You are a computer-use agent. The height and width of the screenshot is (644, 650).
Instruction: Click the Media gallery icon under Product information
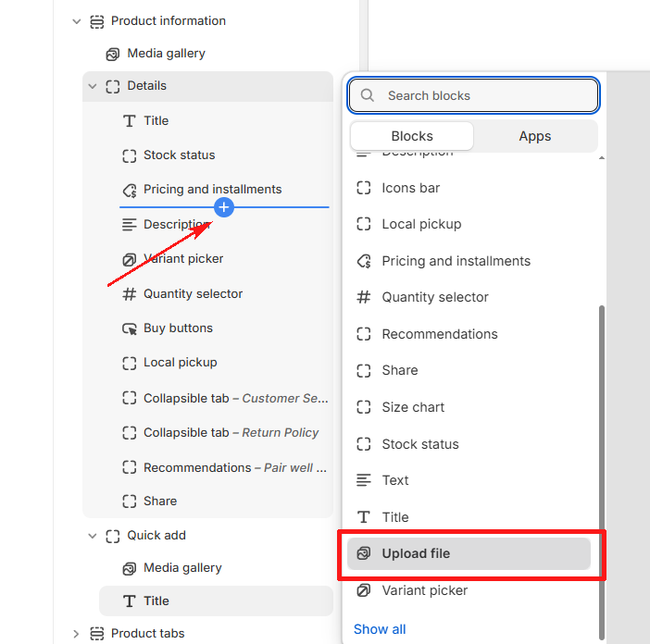coord(113,55)
